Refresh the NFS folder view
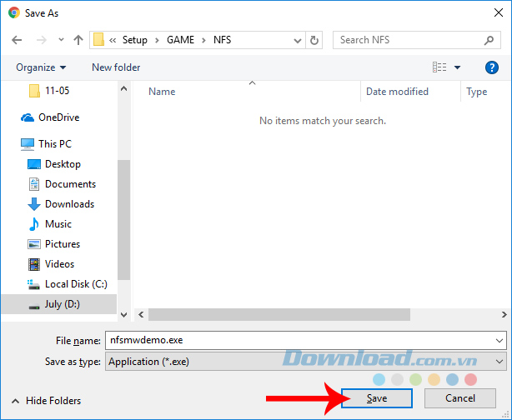The height and width of the screenshot is (420, 512). [314, 40]
